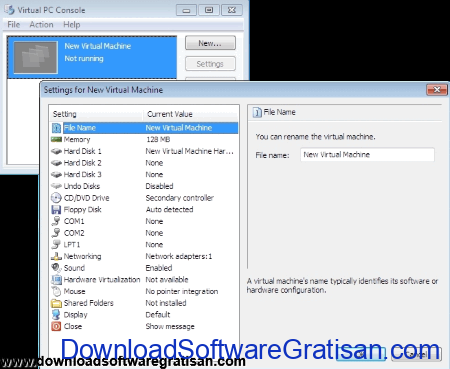Select the Networking setting label
450x369 pixels.
click(x=82, y=256)
